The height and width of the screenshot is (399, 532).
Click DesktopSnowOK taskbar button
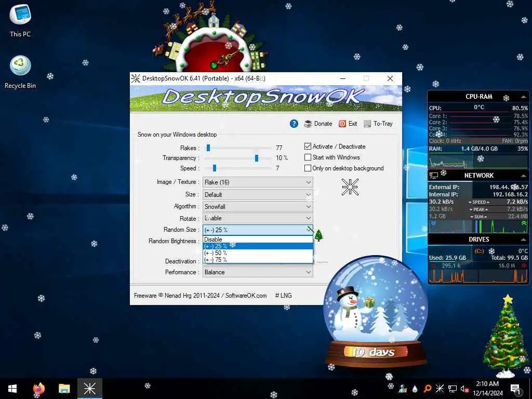[89, 389]
